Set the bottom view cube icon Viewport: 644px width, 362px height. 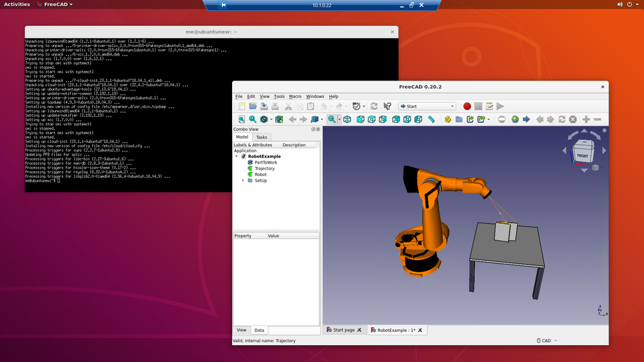[407, 119]
